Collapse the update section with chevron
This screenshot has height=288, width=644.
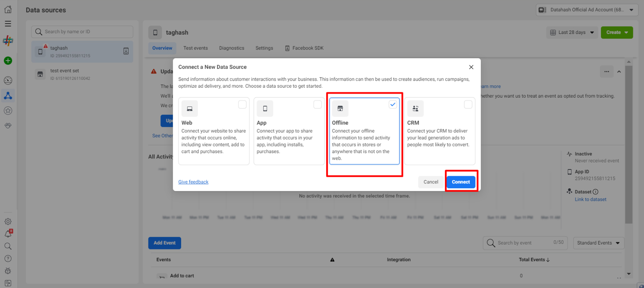click(619, 72)
